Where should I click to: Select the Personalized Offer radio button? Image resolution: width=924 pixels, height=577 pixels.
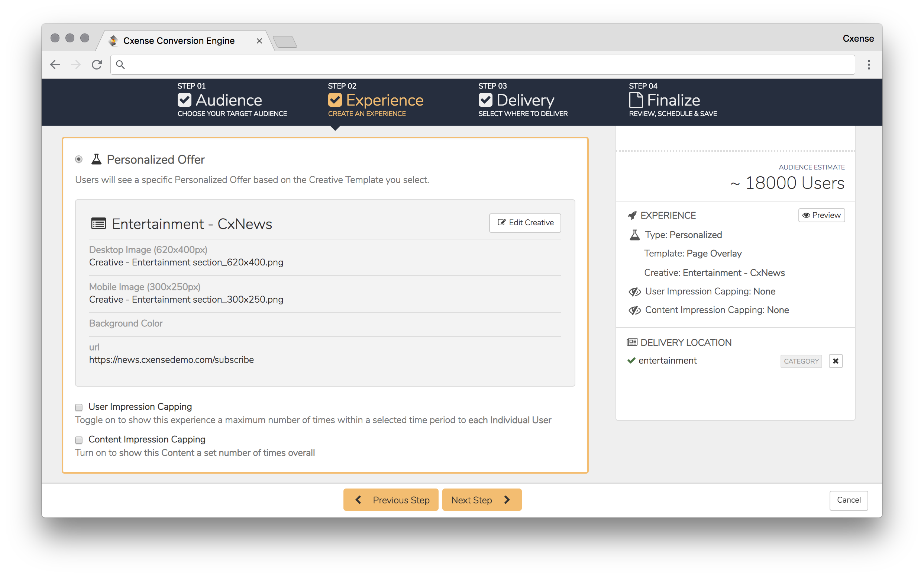(x=79, y=159)
